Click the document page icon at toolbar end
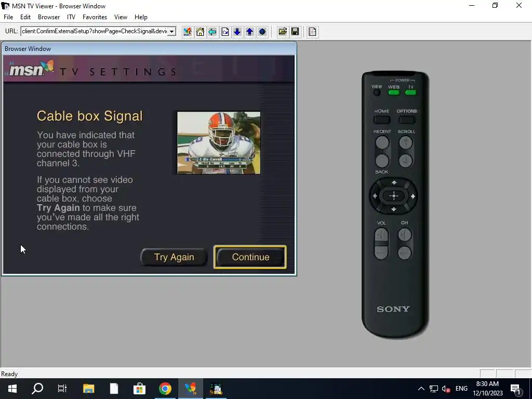 click(x=312, y=32)
